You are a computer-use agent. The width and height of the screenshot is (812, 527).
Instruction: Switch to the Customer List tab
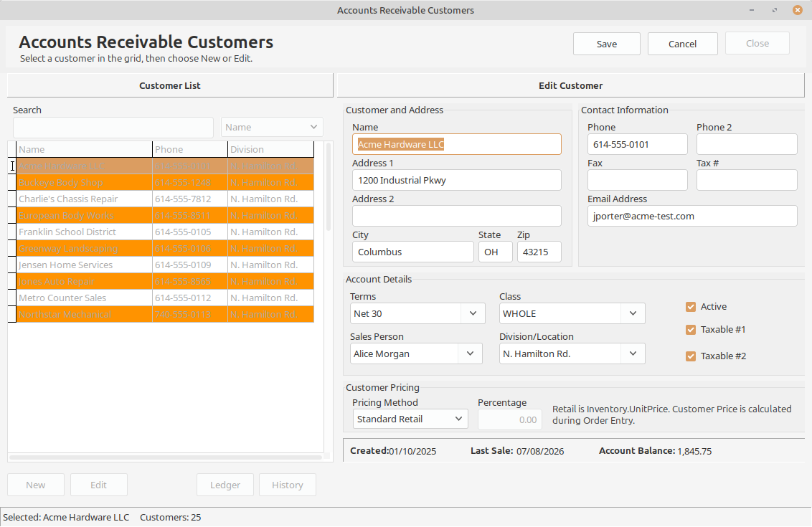(x=170, y=85)
